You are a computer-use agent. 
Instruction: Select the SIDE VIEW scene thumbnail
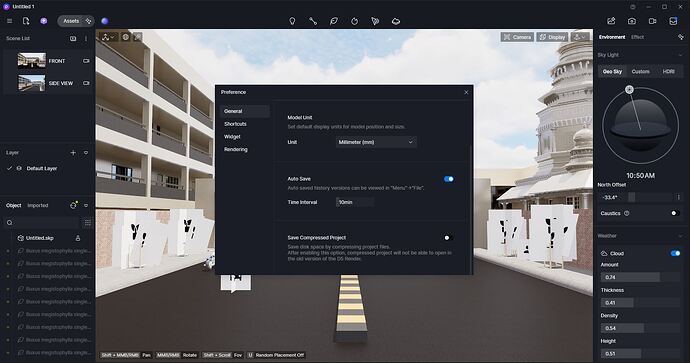click(32, 83)
